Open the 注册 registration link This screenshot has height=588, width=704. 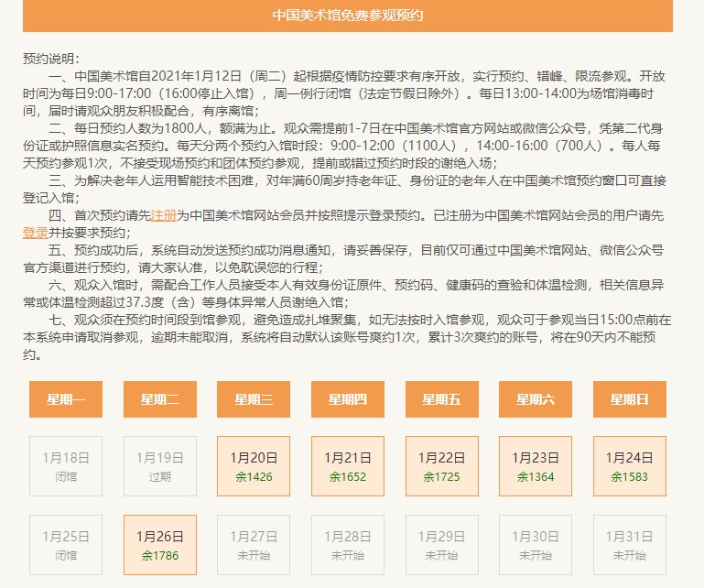tap(164, 215)
